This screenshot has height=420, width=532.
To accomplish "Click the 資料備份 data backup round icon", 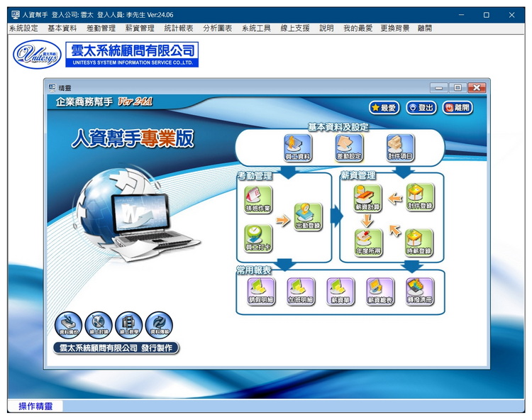I will (x=69, y=325).
